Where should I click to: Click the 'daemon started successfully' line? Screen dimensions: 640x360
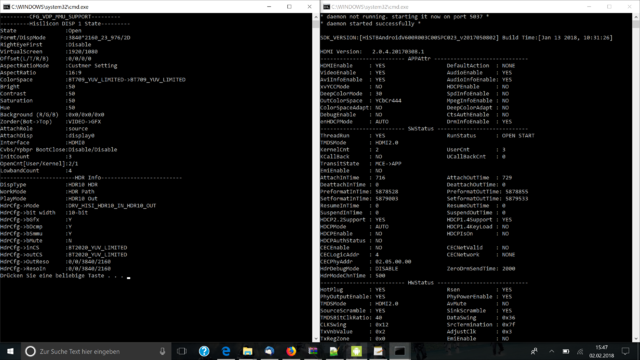(x=371, y=24)
